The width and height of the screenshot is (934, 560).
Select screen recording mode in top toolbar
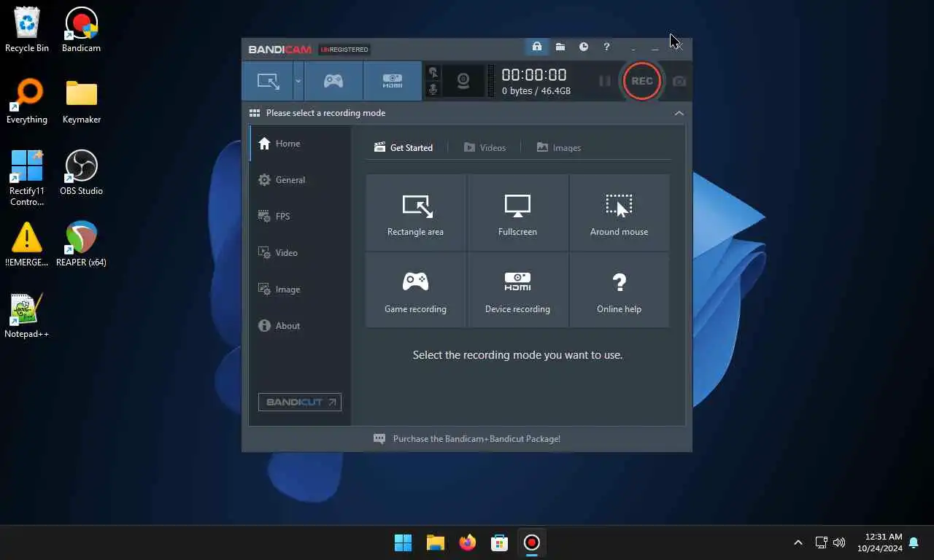coord(268,81)
